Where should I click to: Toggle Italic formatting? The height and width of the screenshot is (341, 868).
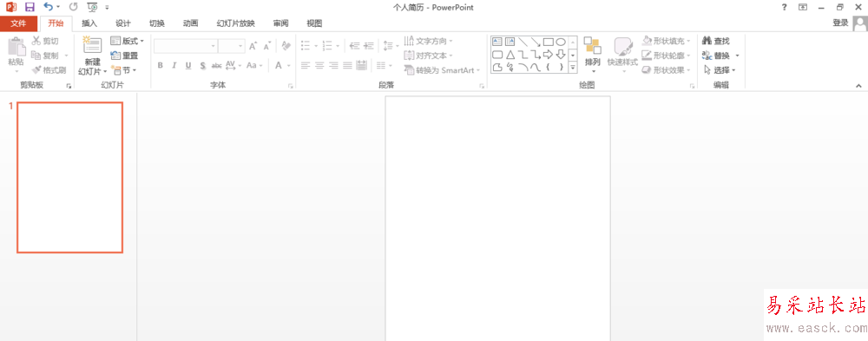tap(174, 65)
